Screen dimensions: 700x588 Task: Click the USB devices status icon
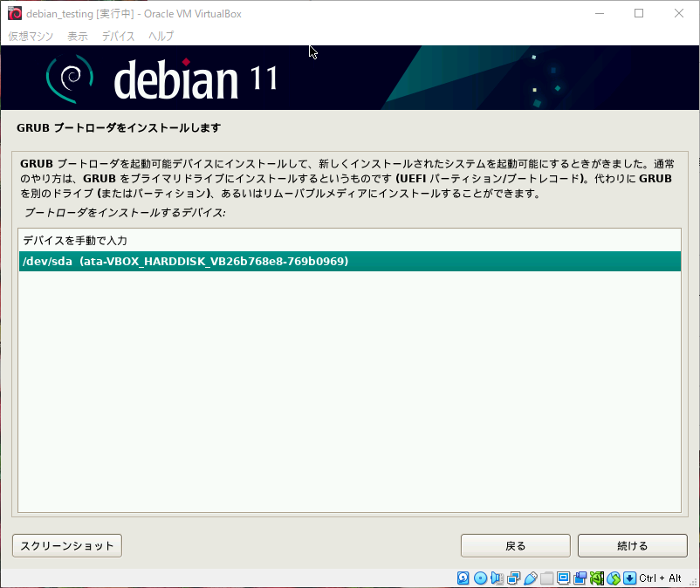[x=531, y=578]
